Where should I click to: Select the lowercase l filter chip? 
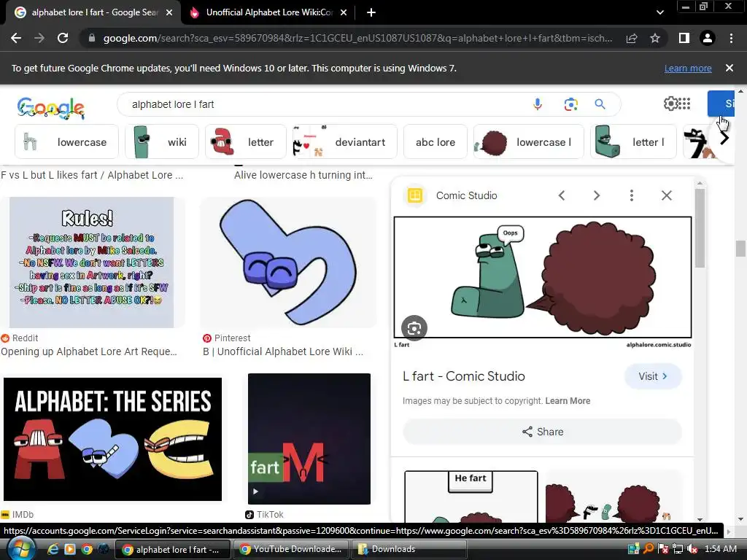[528, 142]
